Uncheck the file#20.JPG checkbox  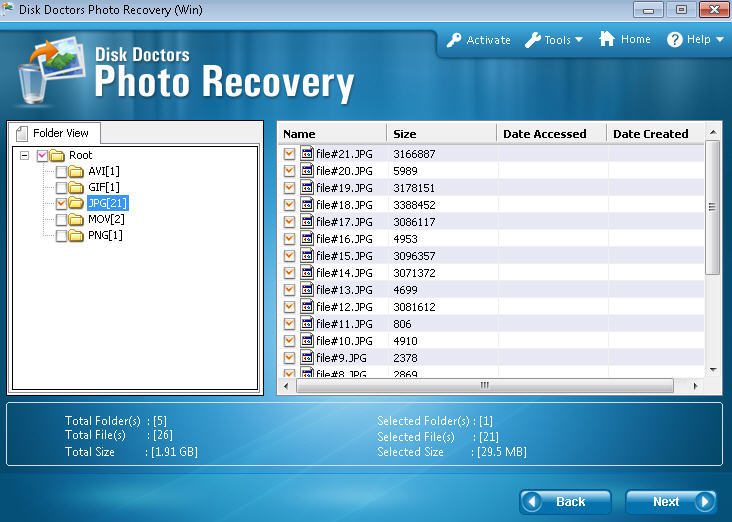pos(289,170)
